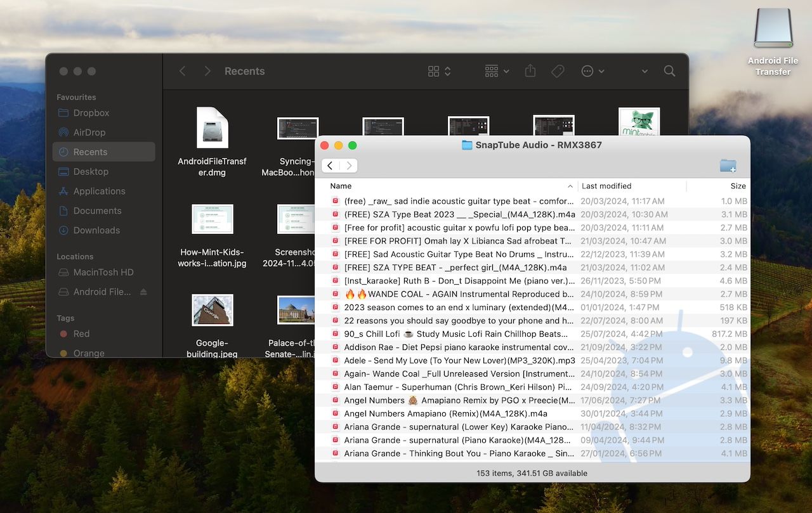Select Recents in Finder sidebar
The image size is (812, 513).
(x=104, y=152)
